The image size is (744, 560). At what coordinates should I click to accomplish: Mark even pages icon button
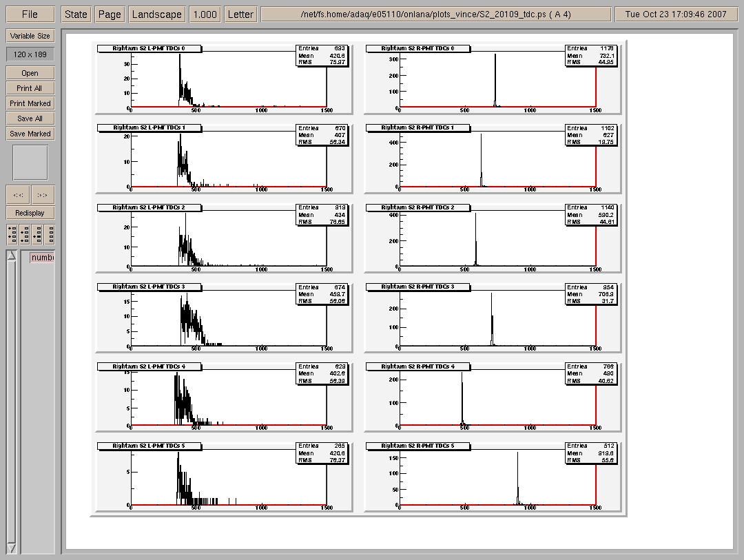tap(24, 234)
